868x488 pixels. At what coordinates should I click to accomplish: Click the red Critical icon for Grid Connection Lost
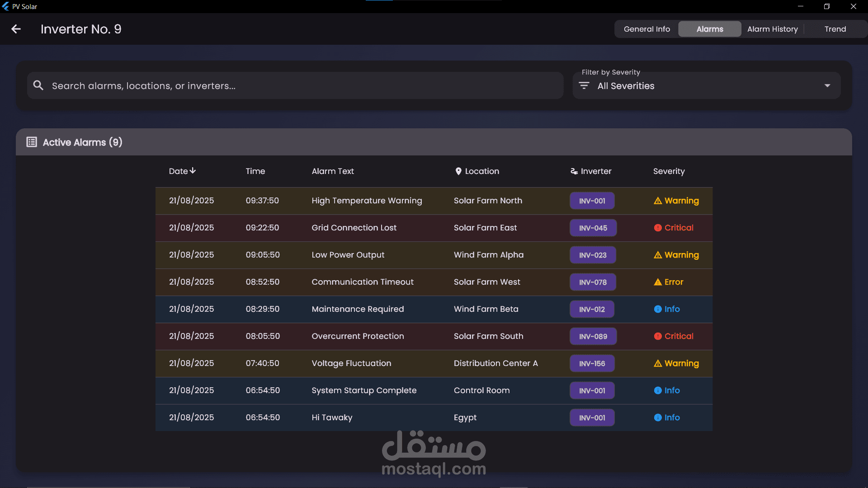pos(658,228)
